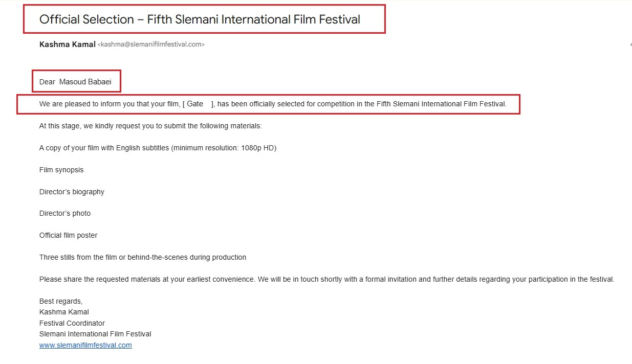Click the Three stills from the film line
The height and width of the screenshot is (364, 632).
click(143, 257)
